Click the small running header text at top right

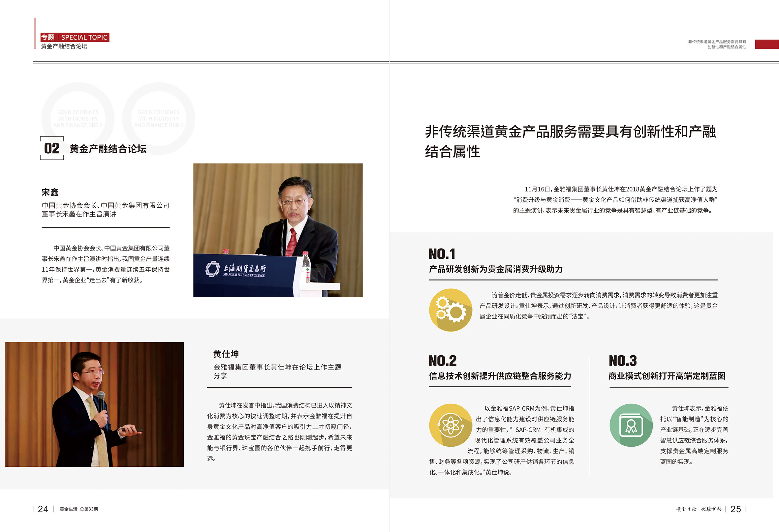(717, 44)
